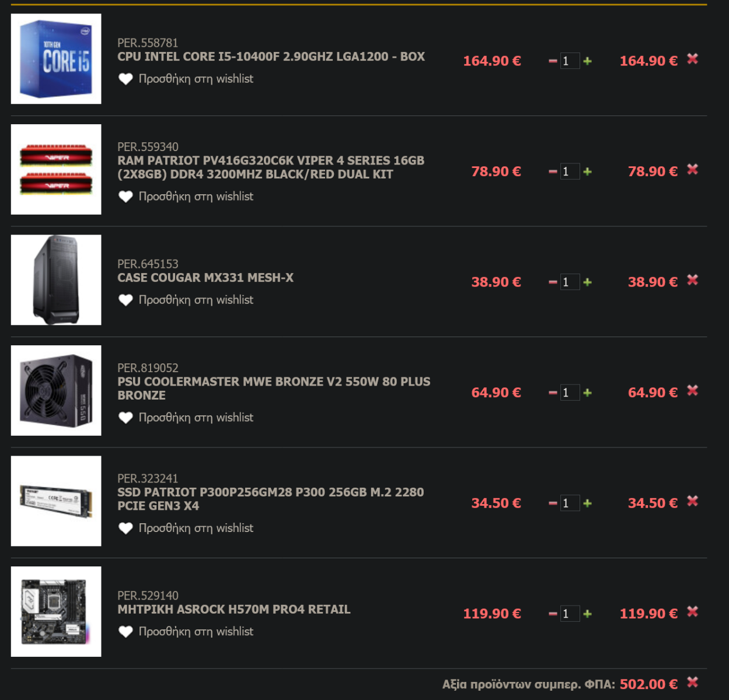Clear entire cart using total row X
This screenshot has height=700, width=729.
coord(692,682)
